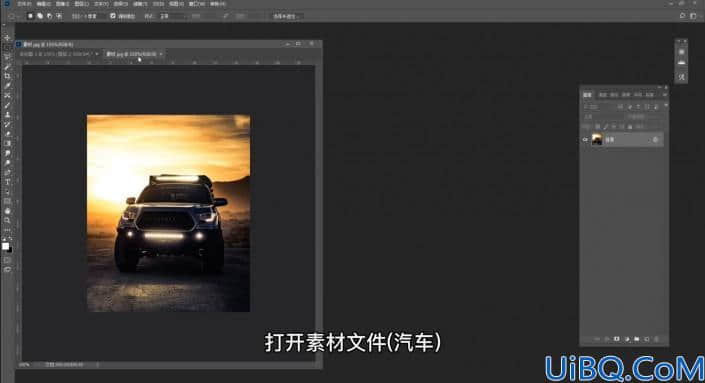This screenshot has height=383, width=705.
Task: Open the Edit Toolbar three-dots button
Action: (x=7, y=230)
